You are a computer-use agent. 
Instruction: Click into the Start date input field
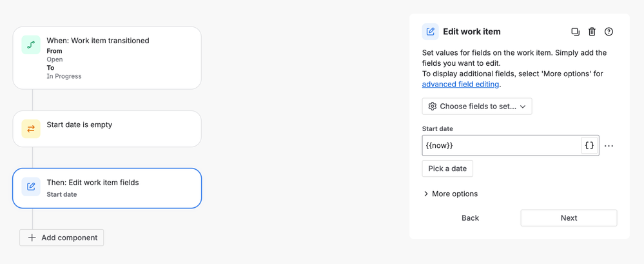click(x=500, y=145)
